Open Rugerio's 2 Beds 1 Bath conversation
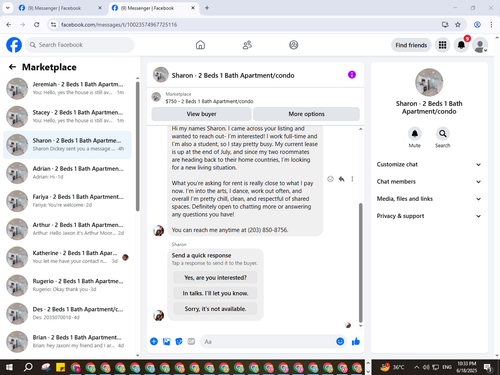This screenshot has height=375, width=500. tap(67, 285)
